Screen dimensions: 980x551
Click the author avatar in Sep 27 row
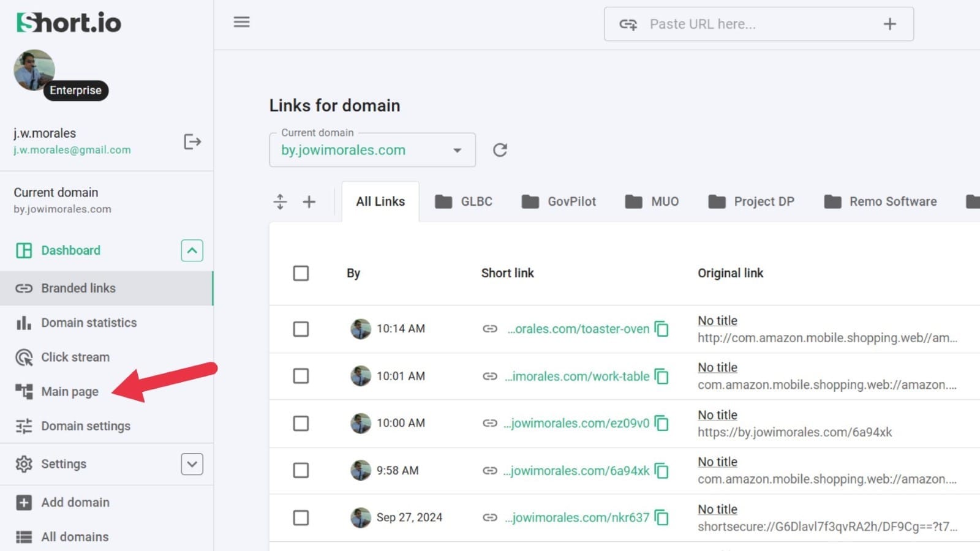pos(361,517)
